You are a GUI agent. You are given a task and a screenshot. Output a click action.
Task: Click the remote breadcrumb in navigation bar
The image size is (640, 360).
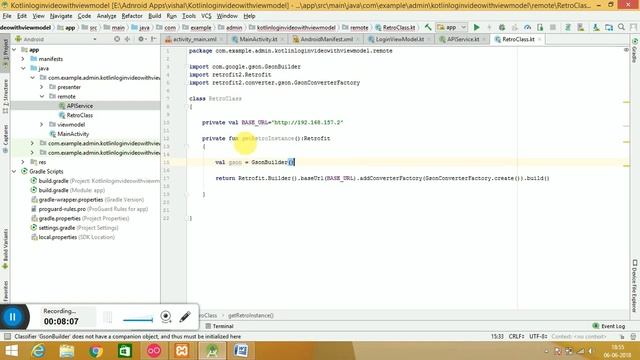pos(355,28)
